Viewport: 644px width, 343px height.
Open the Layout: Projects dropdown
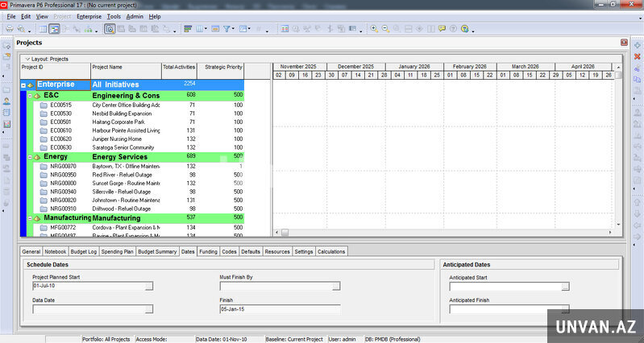[46, 59]
